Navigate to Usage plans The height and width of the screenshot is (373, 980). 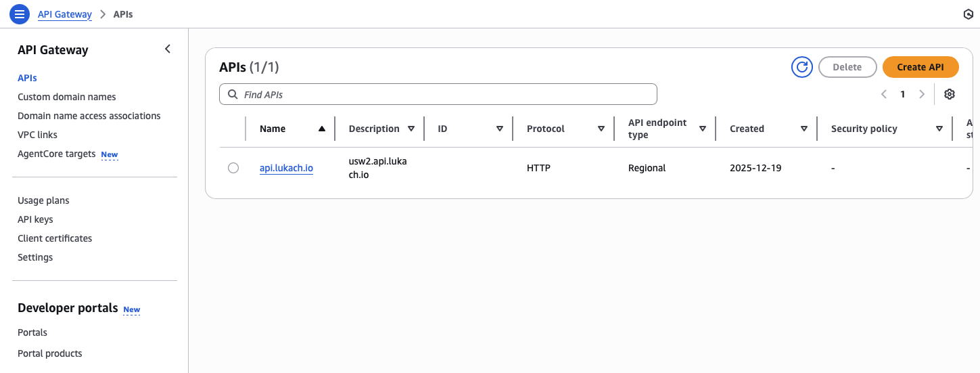point(43,200)
